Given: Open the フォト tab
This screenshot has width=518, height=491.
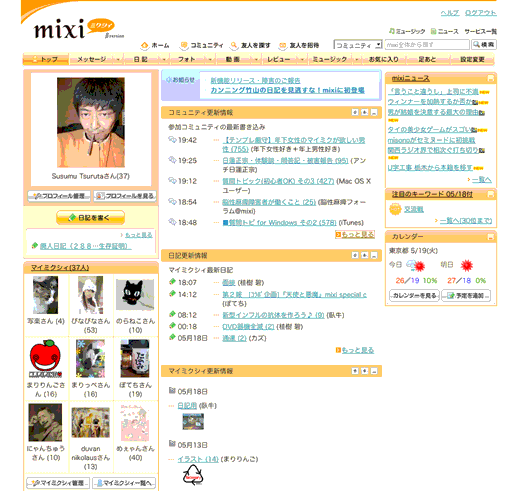Looking at the screenshot, I should (187, 59).
